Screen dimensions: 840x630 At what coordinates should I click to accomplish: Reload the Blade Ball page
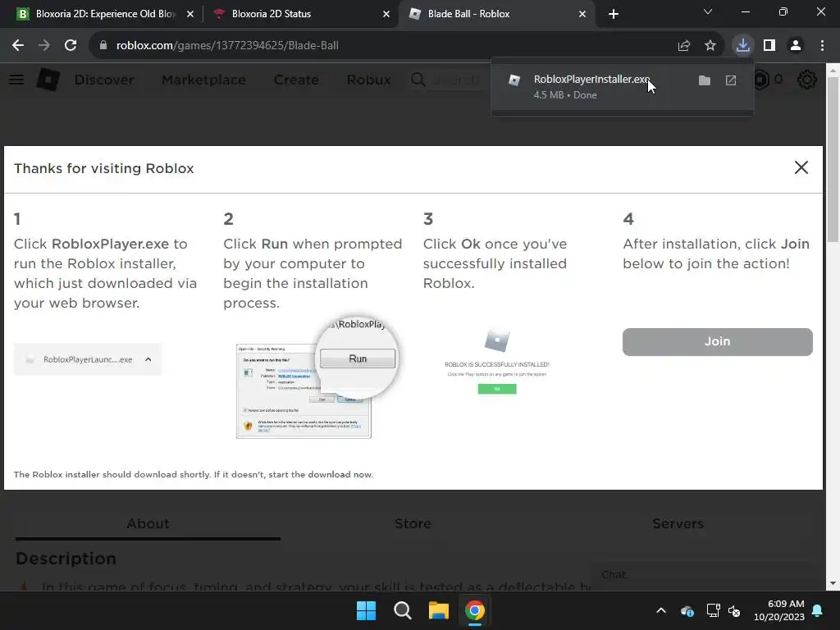point(71,46)
